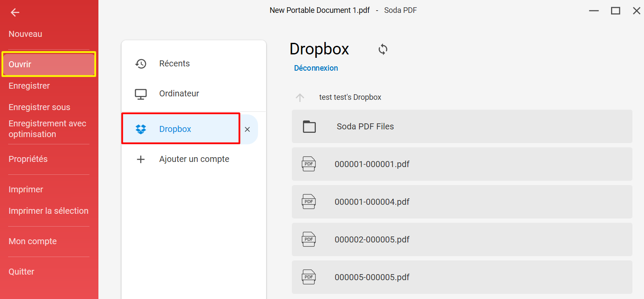
Task: Open file 000002-000005.pdf
Action: tap(462, 239)
